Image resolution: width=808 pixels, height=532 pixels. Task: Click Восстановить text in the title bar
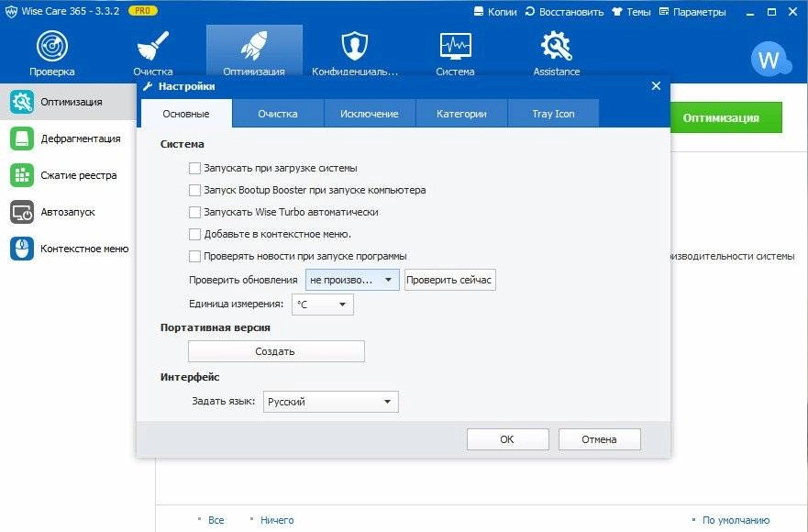tap(571, 12)
